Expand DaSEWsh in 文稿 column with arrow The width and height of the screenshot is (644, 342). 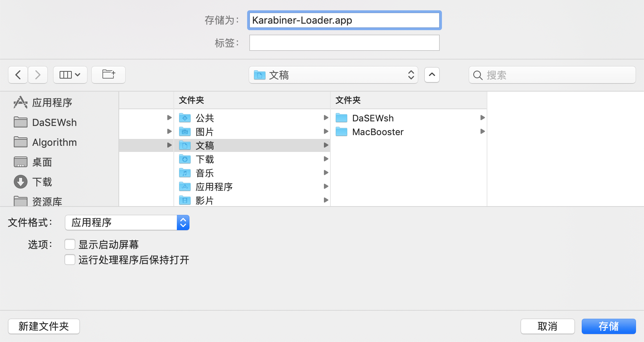pos(482,118)
